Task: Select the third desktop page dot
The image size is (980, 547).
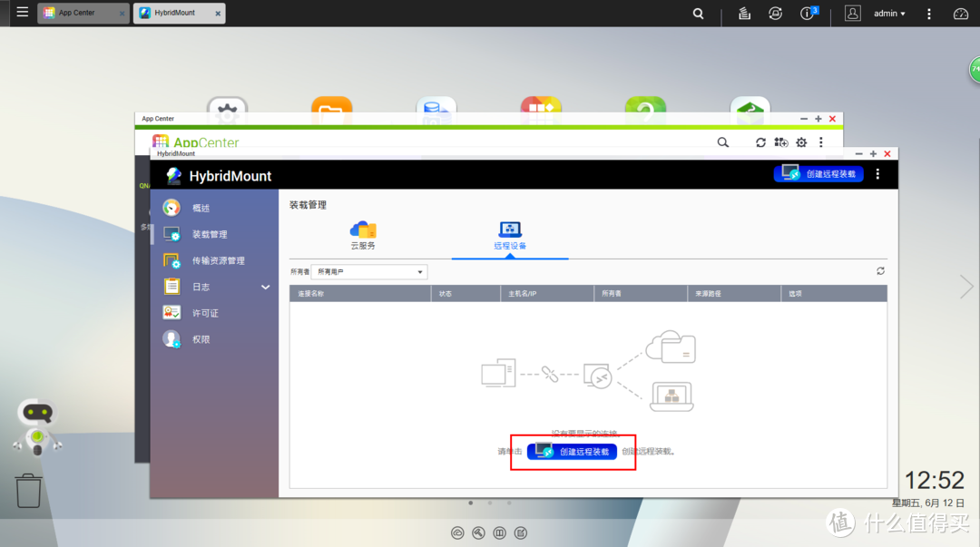Action: [x=509, y=503]
